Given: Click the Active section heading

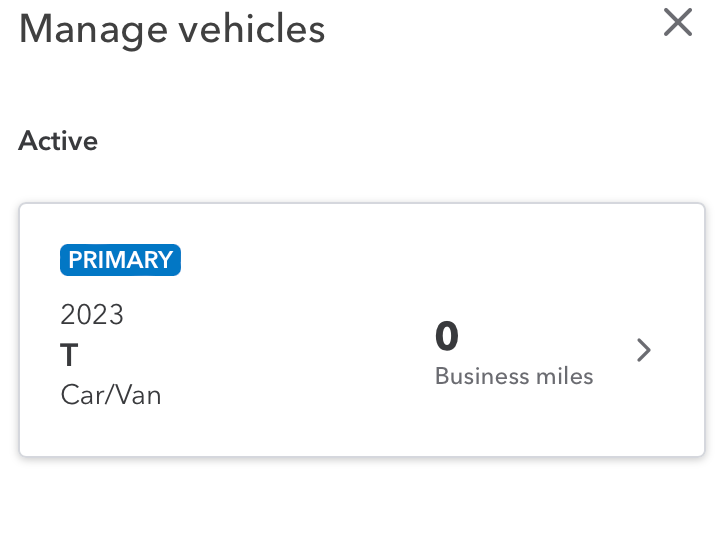Looking at the screenshot, I should [58, 141].
